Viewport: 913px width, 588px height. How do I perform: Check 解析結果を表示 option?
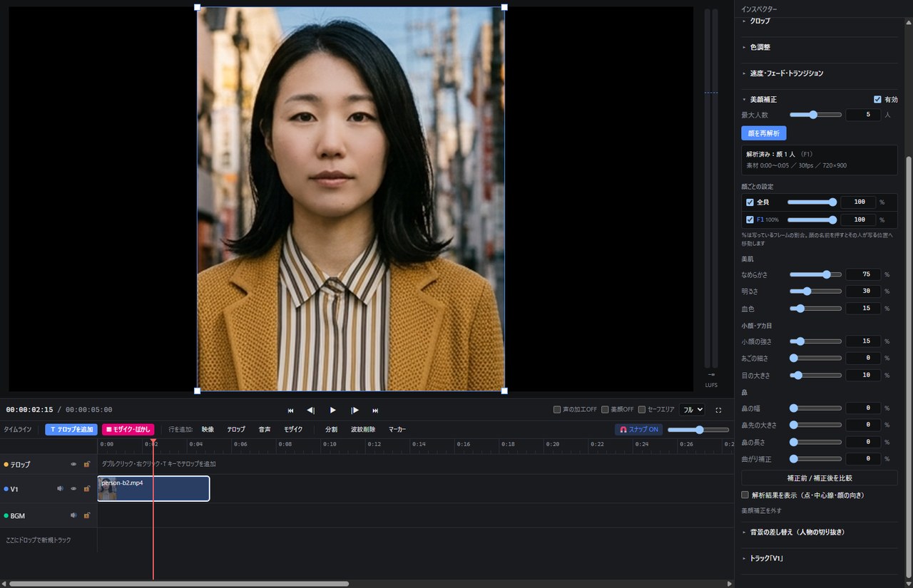pyautogui.click(x=745, y=495)
